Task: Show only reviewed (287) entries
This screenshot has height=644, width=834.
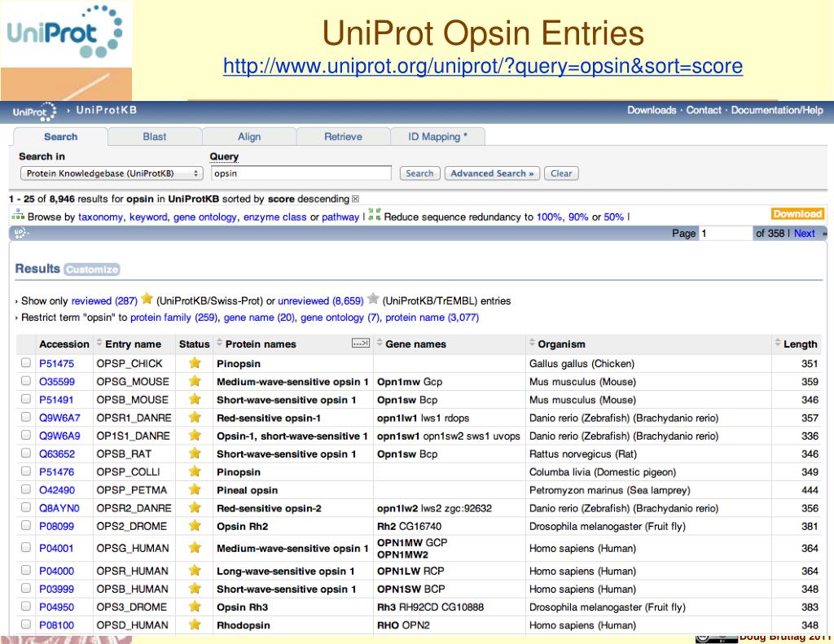Action: tap(104, 301)
